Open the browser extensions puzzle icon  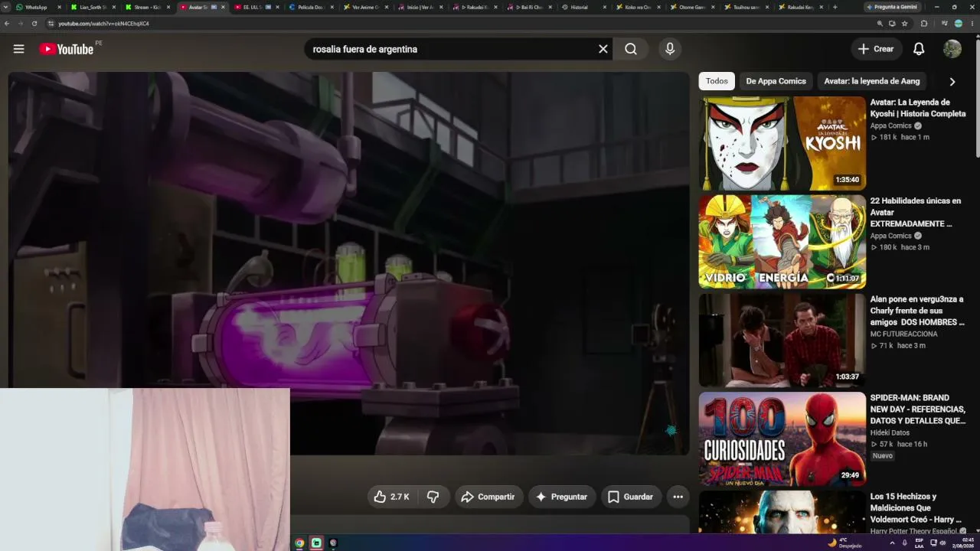924,24
